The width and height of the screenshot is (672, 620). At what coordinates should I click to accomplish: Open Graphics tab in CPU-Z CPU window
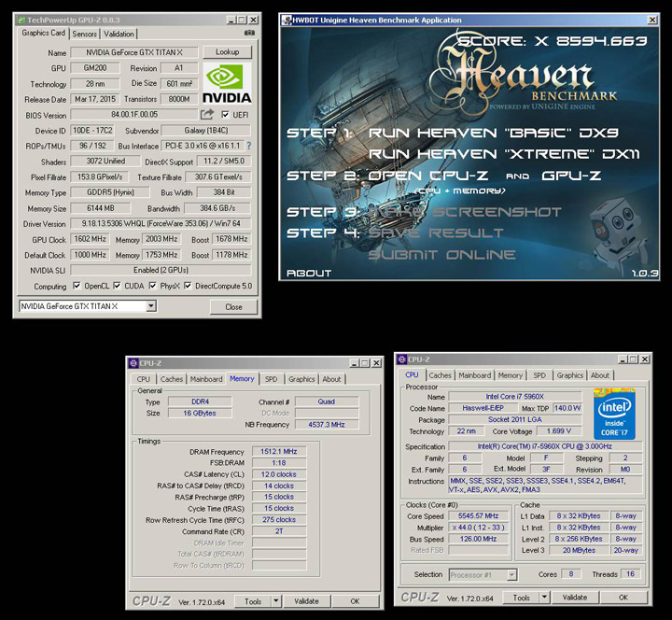570,375
